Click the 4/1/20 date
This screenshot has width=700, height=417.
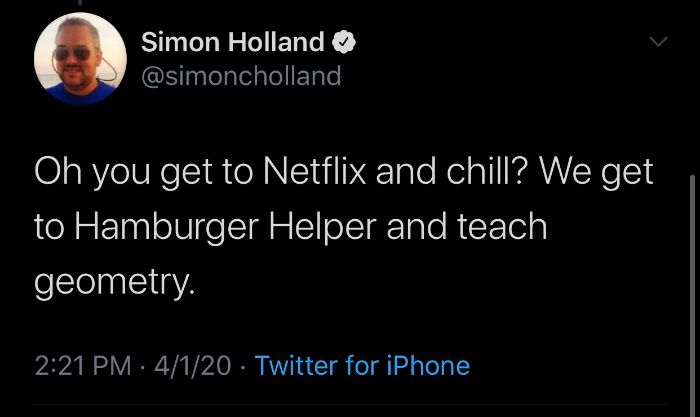[193, 366]
